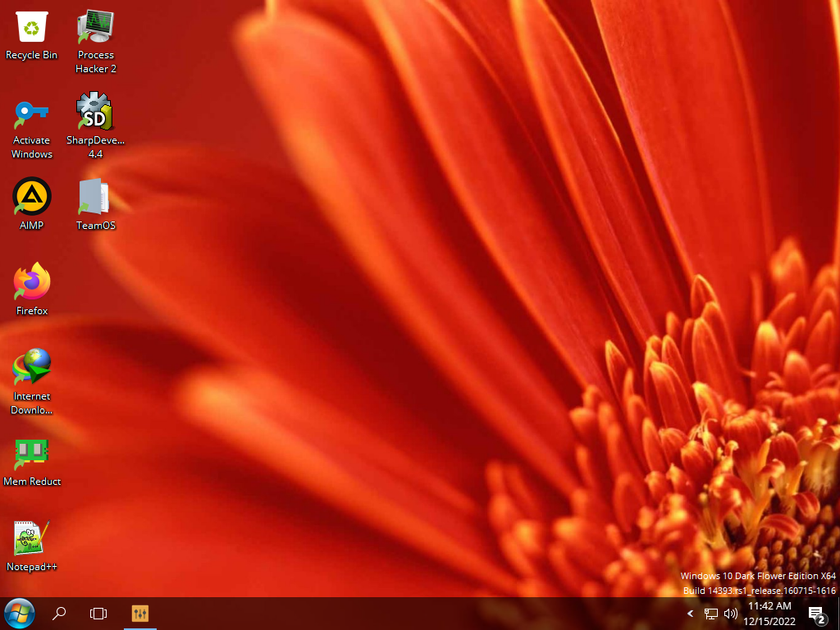Open the Recycle Bin desktop icon

click(31, 28)
